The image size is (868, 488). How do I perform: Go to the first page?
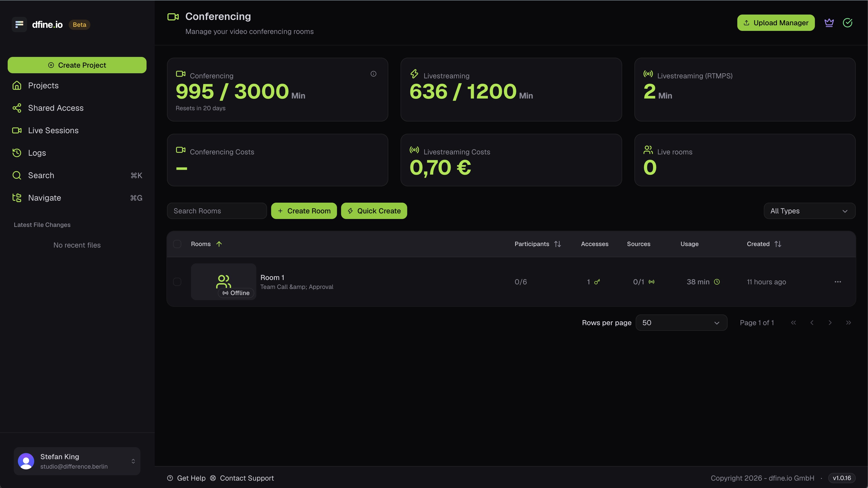pos(793,323)
